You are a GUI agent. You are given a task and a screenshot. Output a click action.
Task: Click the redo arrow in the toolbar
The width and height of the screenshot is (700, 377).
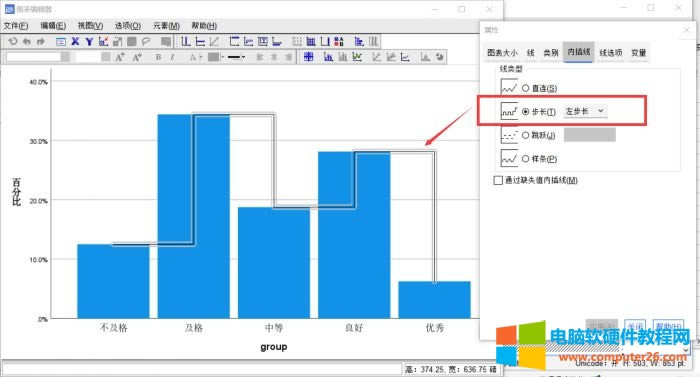(41, 42)
